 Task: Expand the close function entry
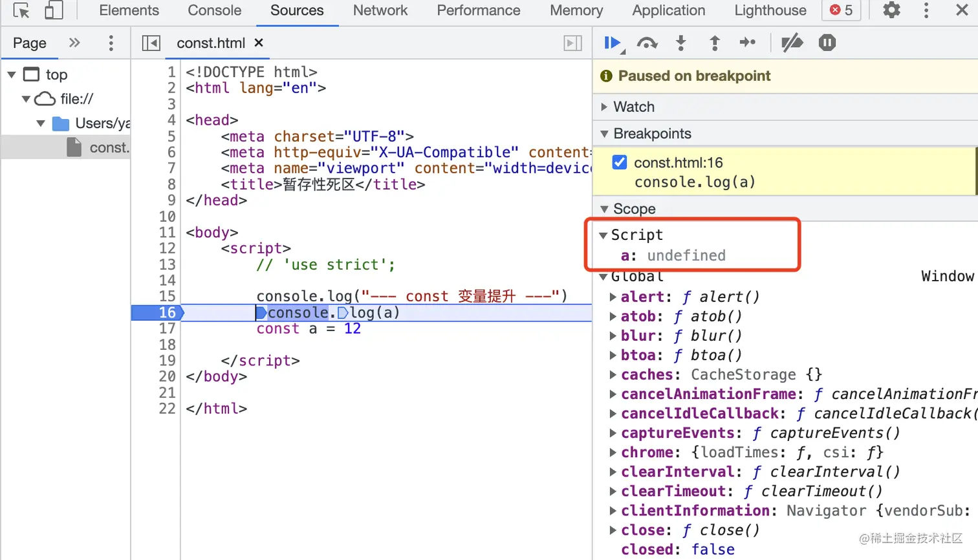click(x=613, y=530)
